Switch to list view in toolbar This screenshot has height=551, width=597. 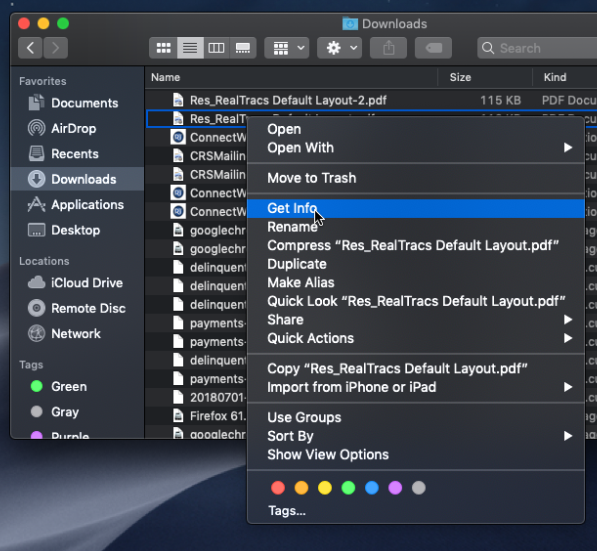(190, 48)
